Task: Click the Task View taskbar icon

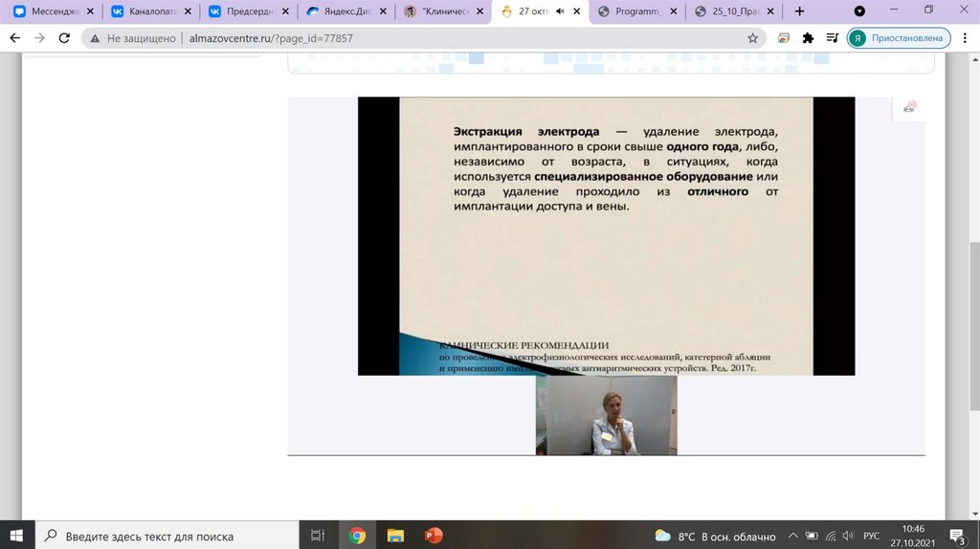Action: (x=319, y=536)
